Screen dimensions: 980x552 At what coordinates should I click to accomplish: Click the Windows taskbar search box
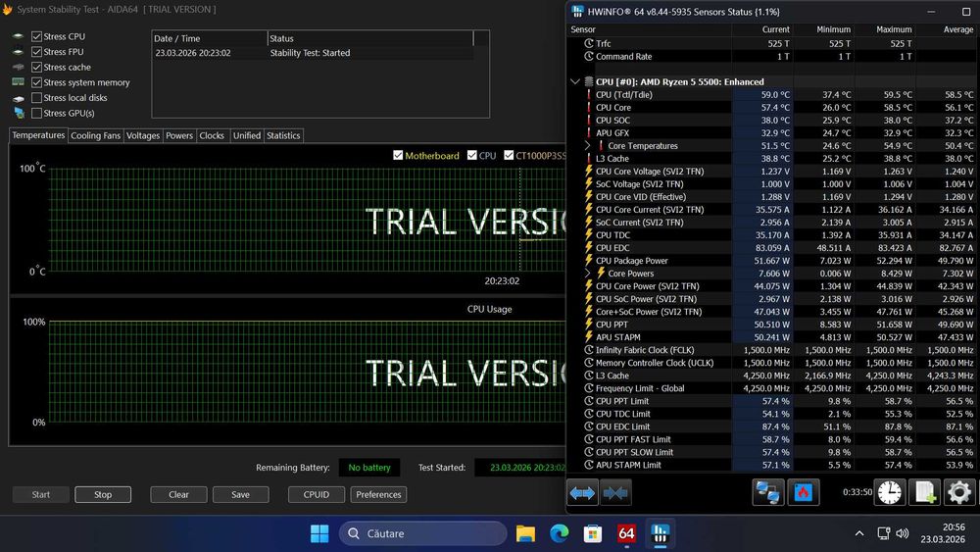(423, 533)
